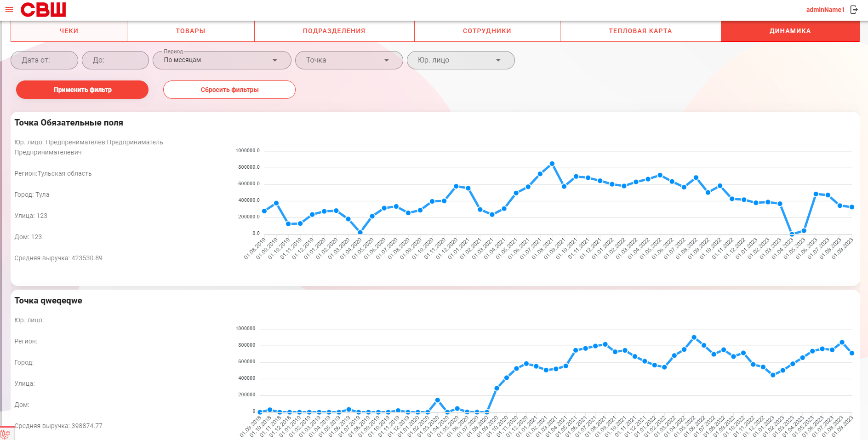
Task: Click Средняя выручка: 423530.89 value
Action: tap(58, 258)
